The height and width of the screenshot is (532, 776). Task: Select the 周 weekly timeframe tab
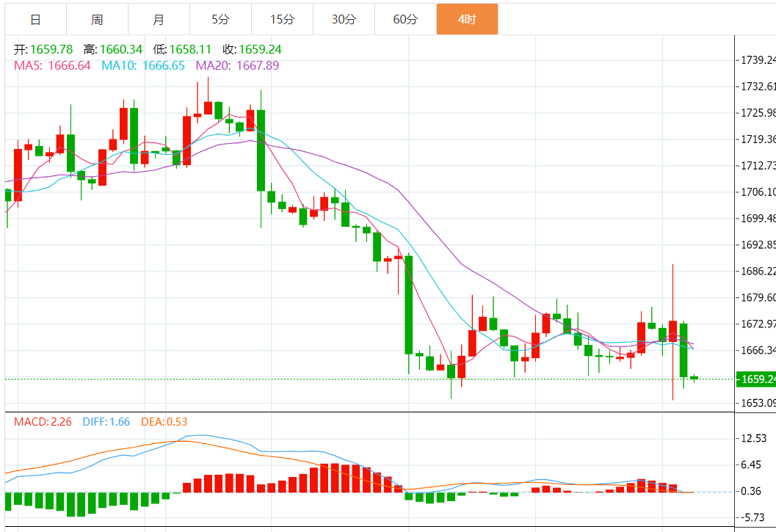[x=97, y=19]
